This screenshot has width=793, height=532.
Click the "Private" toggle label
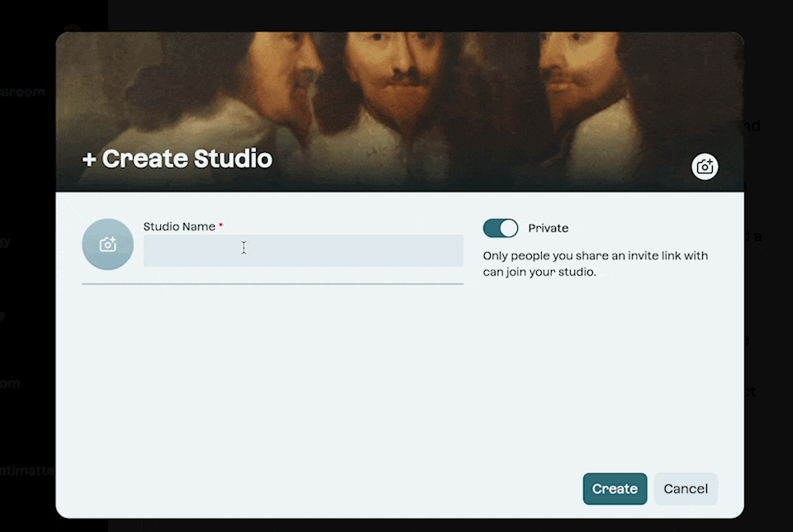click(x=548, y=228)
